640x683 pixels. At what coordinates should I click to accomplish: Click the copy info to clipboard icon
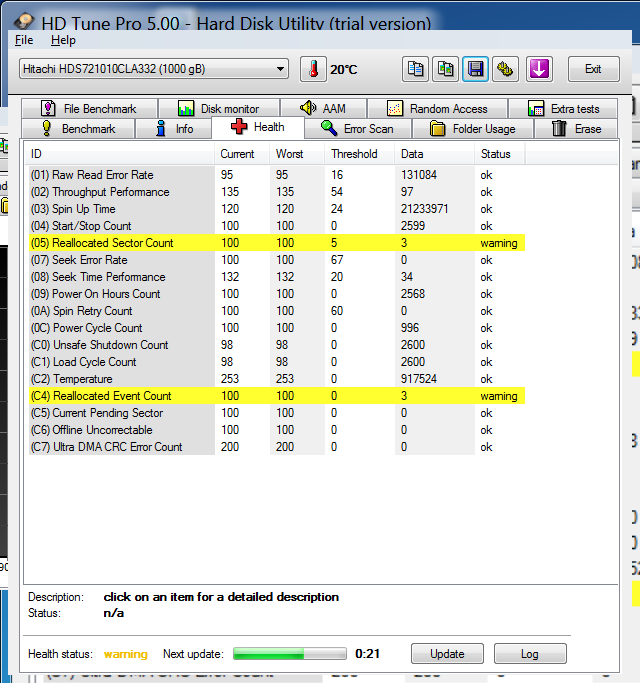coord(415,69)
